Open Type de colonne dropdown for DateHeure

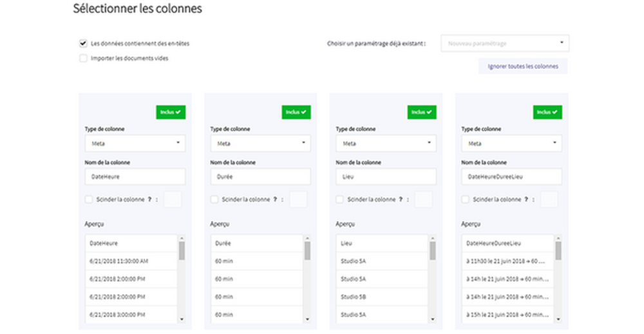[135, 143]
